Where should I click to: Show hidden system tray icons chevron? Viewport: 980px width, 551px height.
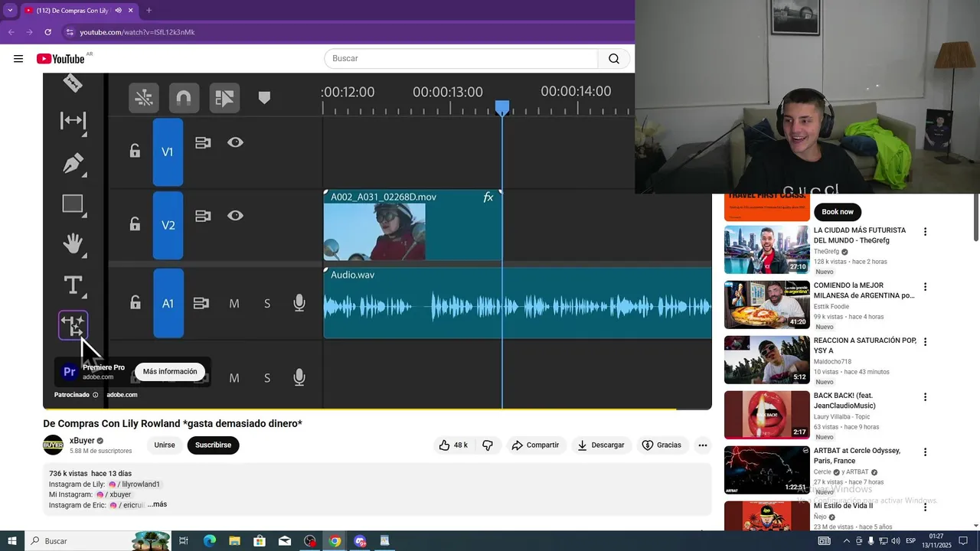click(847, 541)
